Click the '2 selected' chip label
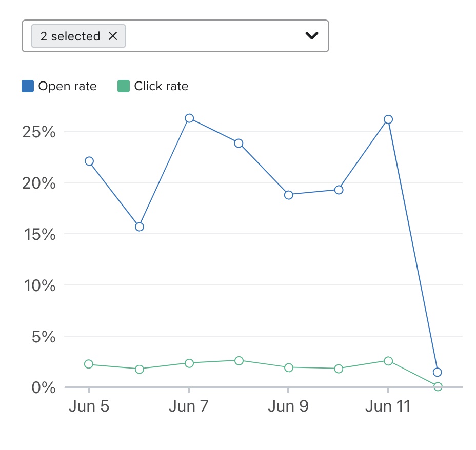The height and width of the screenshot is (450, 476). [70, 36]
